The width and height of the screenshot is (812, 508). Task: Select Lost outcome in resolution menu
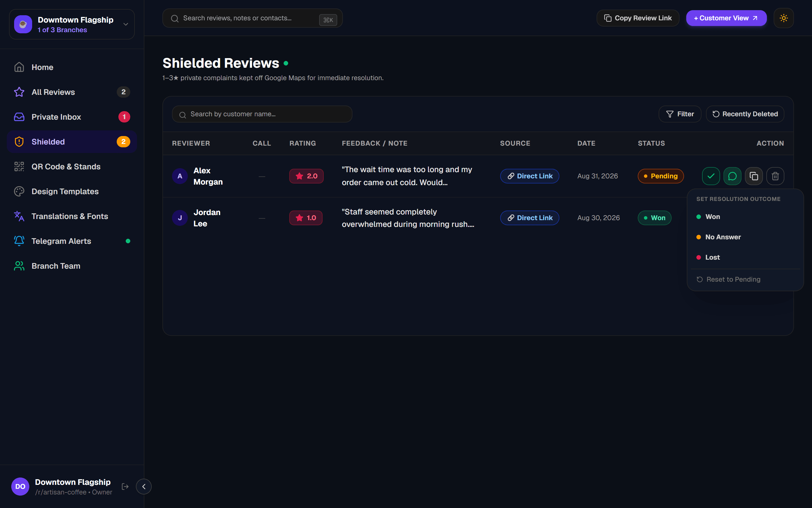(x=745, y=257)
